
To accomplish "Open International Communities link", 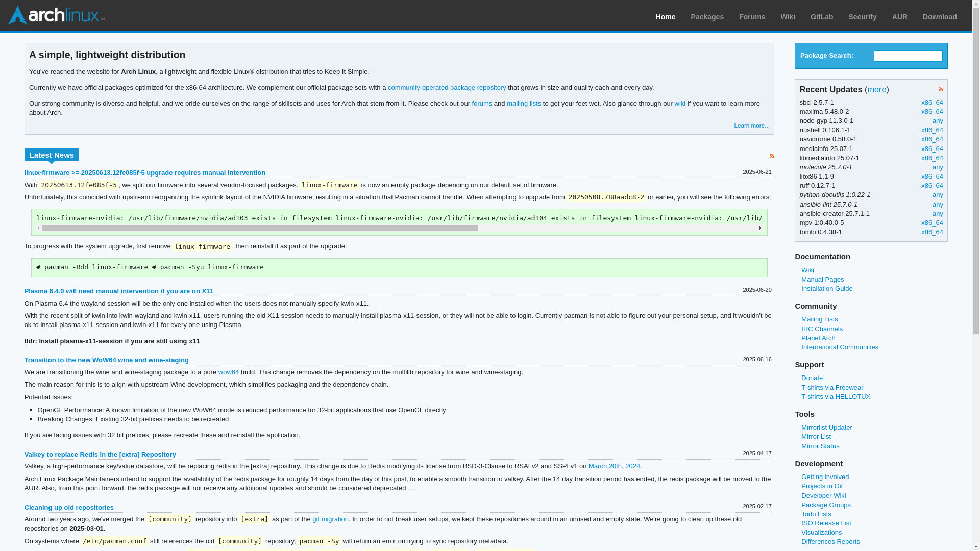I will tap(839, 347).
